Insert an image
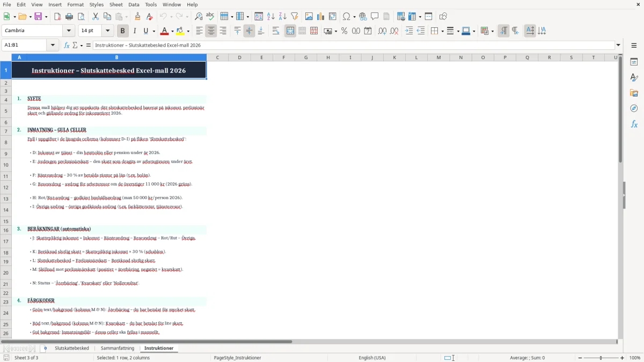This screenshot has width=644, height=362. [x=309, y=17]
